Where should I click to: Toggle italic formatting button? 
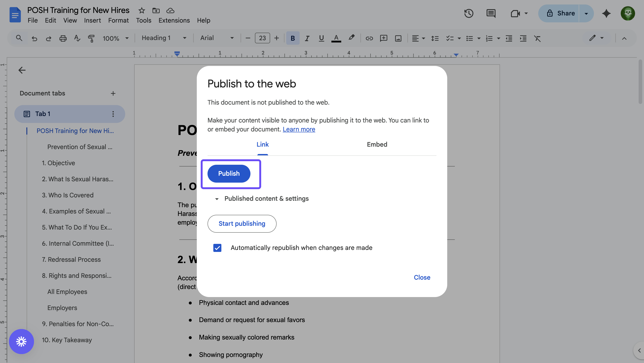pyautogui.click(x=307, y=38)
